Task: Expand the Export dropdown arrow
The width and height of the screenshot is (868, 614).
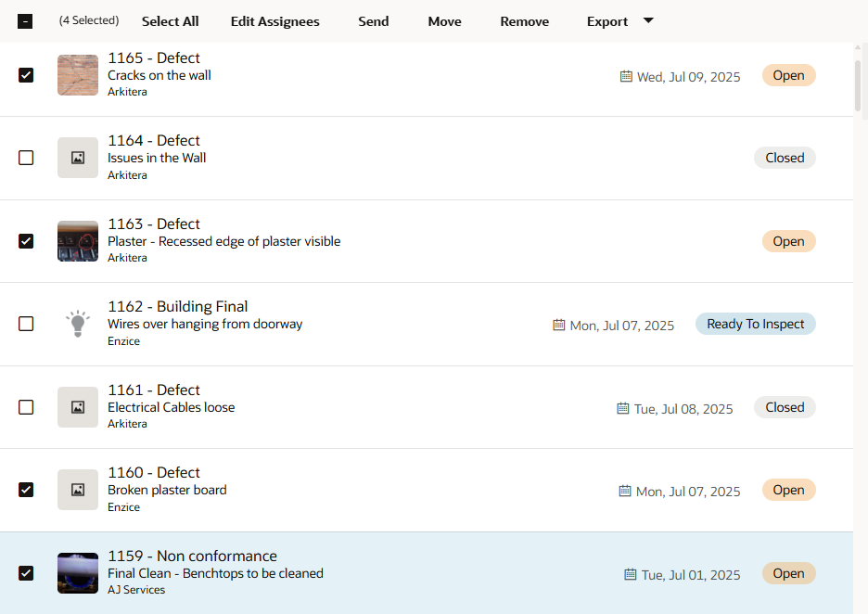Action: (x=648, y=20)
